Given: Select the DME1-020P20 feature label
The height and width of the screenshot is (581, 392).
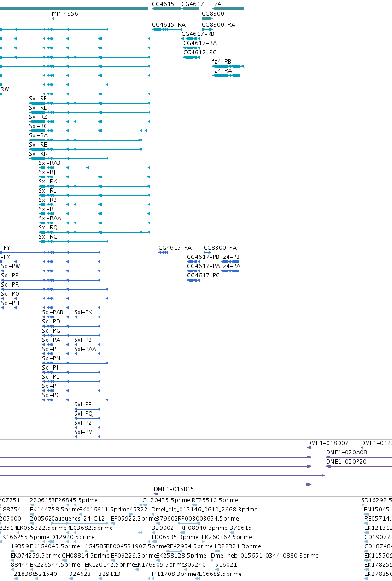Looking at the screenshot, I should tap(346, 462).
